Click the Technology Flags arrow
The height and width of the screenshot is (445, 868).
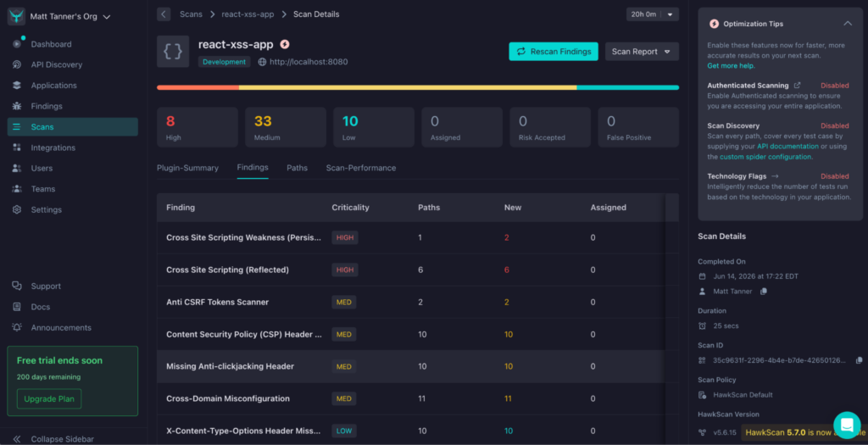click(775, 176)
